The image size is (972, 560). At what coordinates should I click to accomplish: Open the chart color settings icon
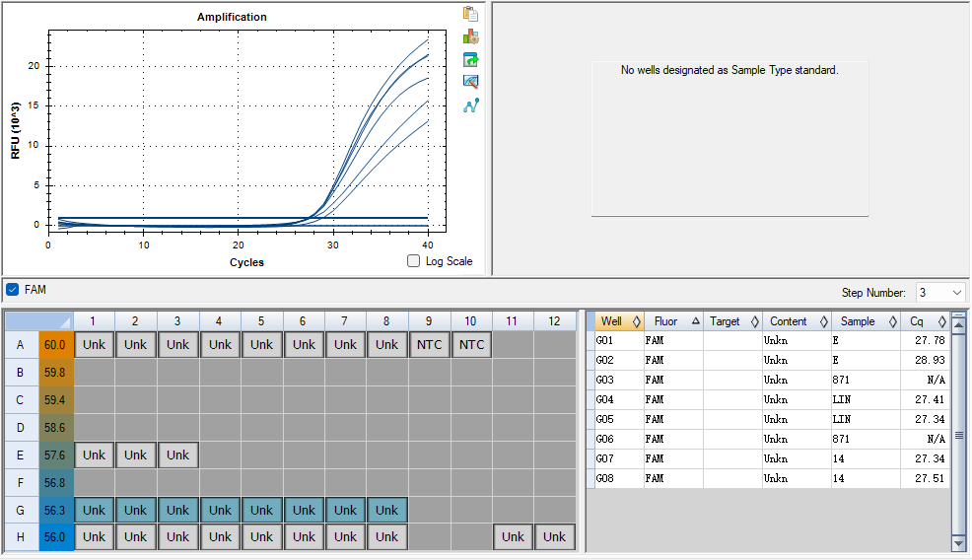[x=470, y=36]
